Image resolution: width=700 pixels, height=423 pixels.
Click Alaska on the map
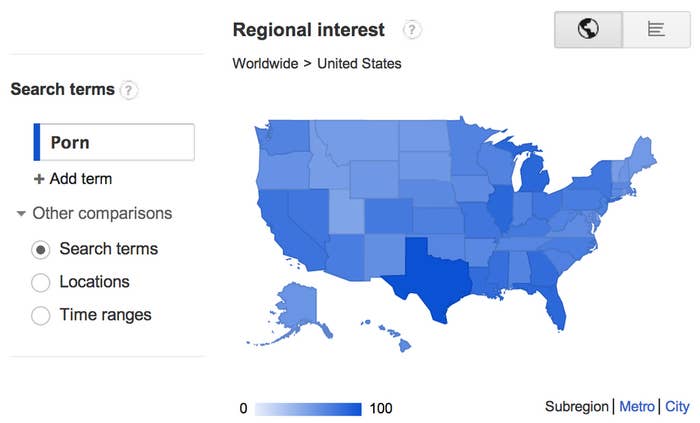point(298,306)
